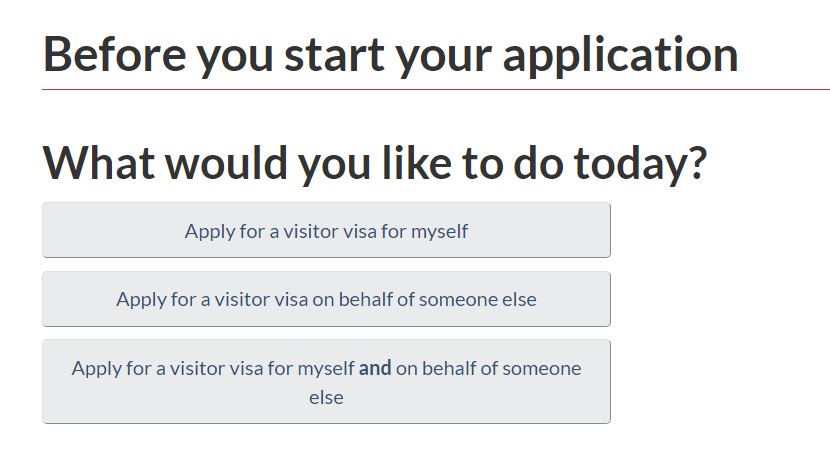This screenshot has width=830, height=471.
Task: Apply for someone else's visitor visa only
Action: (326, 299)
